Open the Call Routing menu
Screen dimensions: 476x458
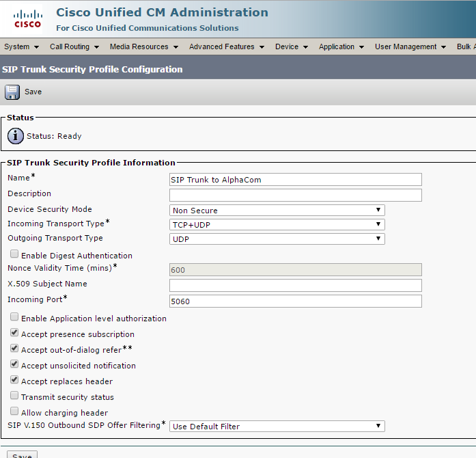(74, 46)
